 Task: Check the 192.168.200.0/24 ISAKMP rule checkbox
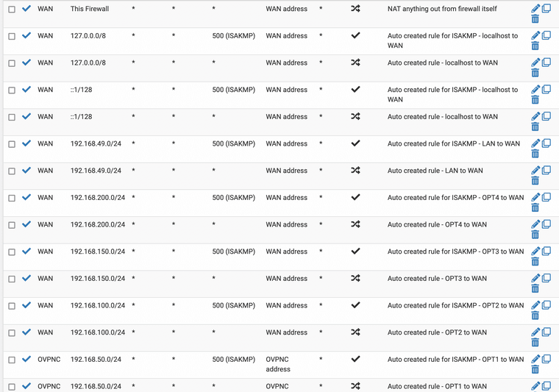[x=12, y=198]
